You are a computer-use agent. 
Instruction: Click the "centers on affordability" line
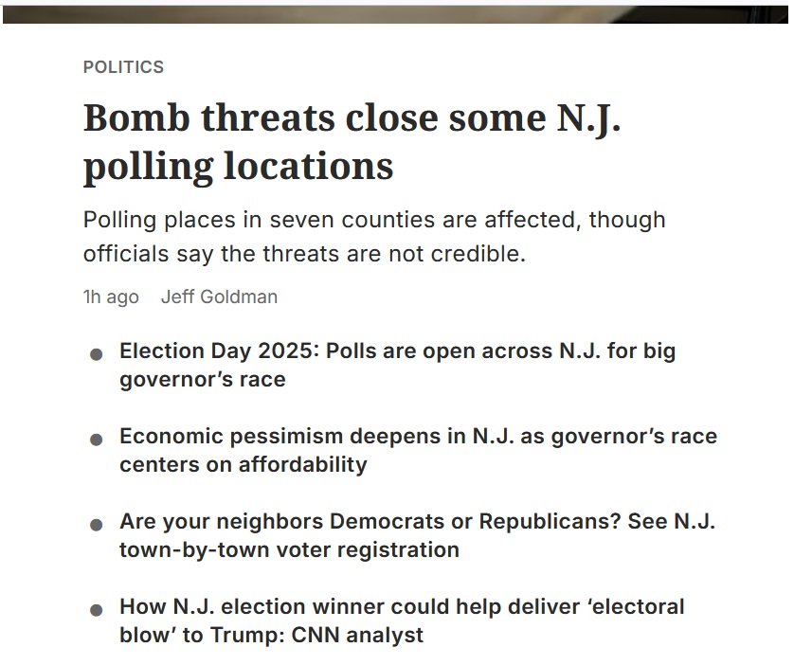(243, 464)
